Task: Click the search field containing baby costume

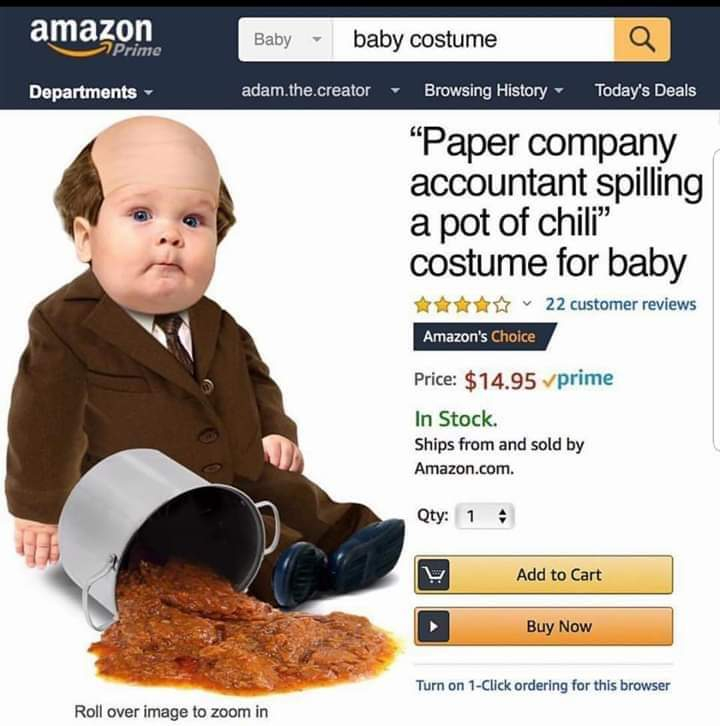Action: click(x=473, y=39)
